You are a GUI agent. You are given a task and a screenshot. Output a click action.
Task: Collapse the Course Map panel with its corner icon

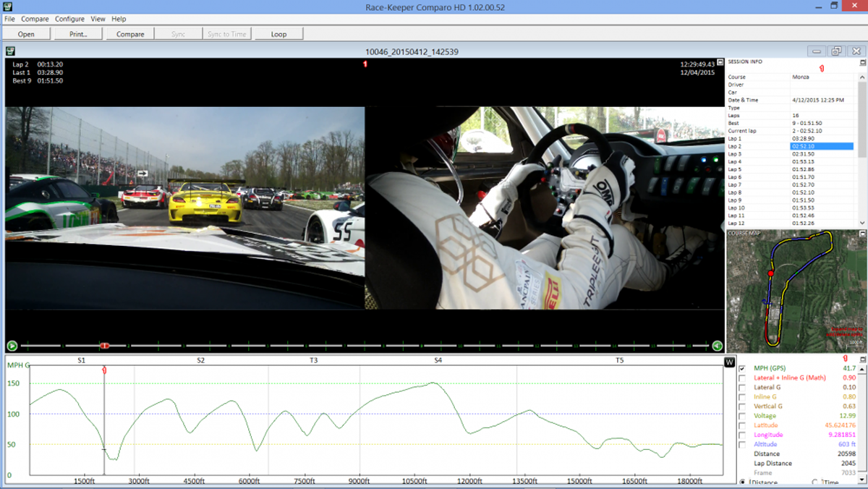(862, 234)
